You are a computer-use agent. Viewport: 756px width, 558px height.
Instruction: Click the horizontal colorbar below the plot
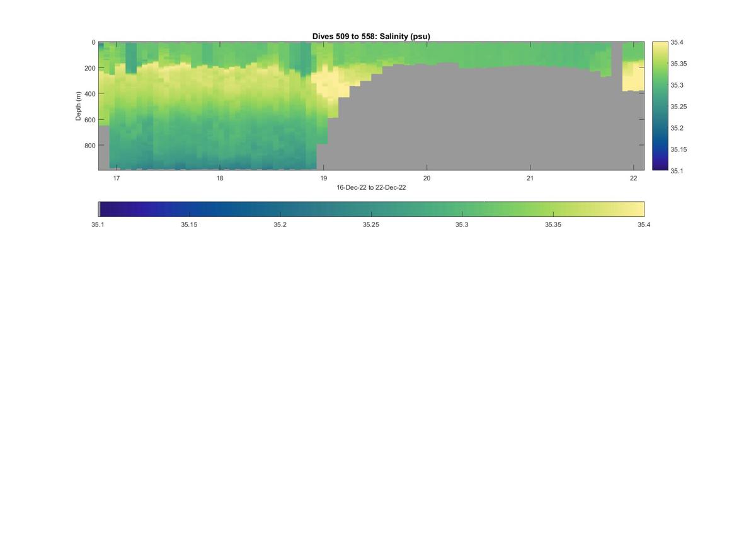click(371, 209)
